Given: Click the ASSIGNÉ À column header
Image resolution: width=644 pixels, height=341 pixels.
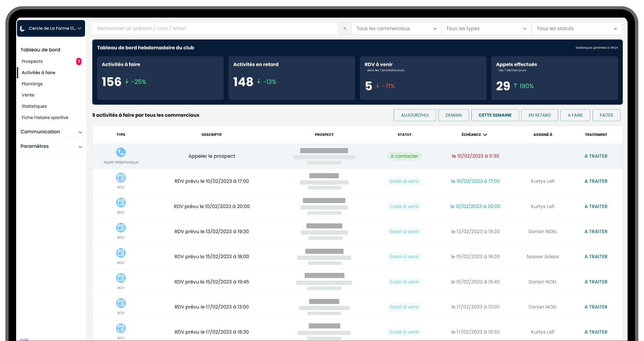Looking at the screenshot, I should point(543,135).
